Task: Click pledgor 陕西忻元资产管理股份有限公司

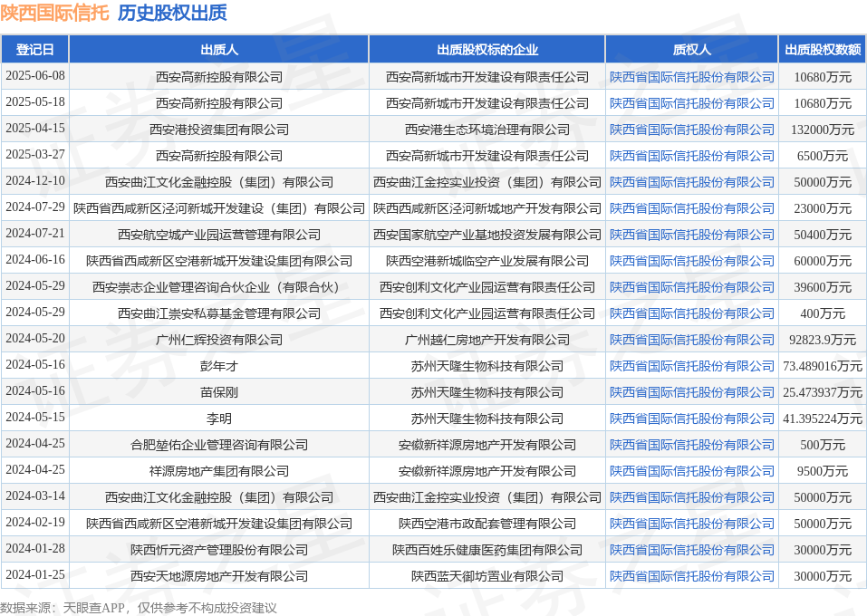Action: pyautogui.click(x=219, y=550)
